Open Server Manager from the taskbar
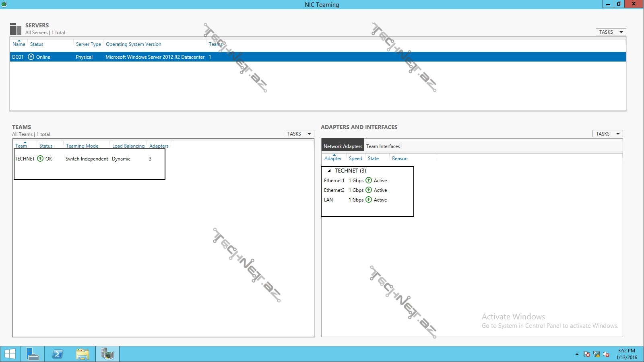The image size is (644, 362). click(x=32, y=354)
